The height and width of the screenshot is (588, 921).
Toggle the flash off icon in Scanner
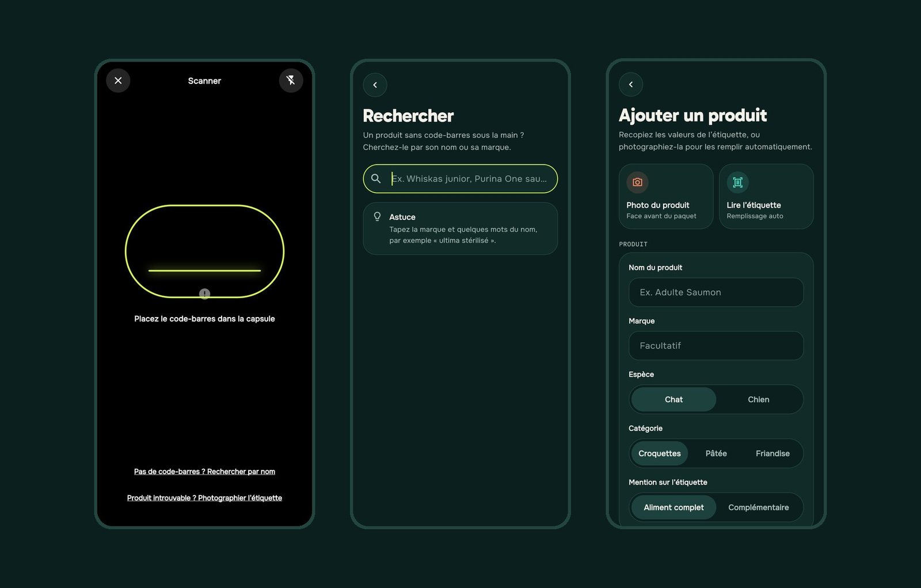click(291, 81)
